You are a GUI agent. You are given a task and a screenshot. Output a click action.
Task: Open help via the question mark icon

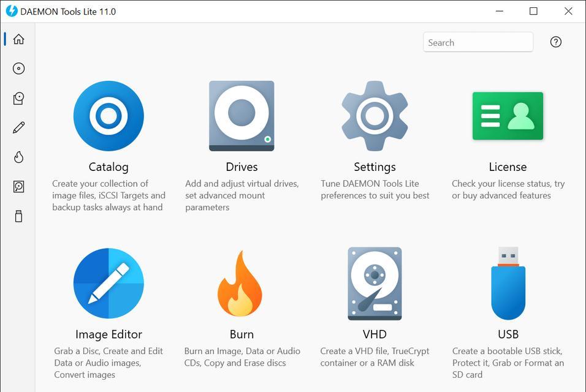(556, 42)
